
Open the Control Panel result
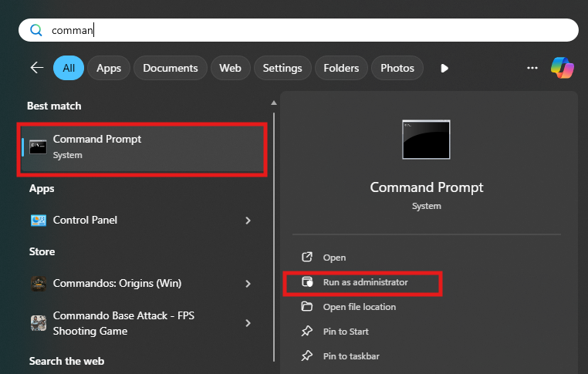pos(142,220)
